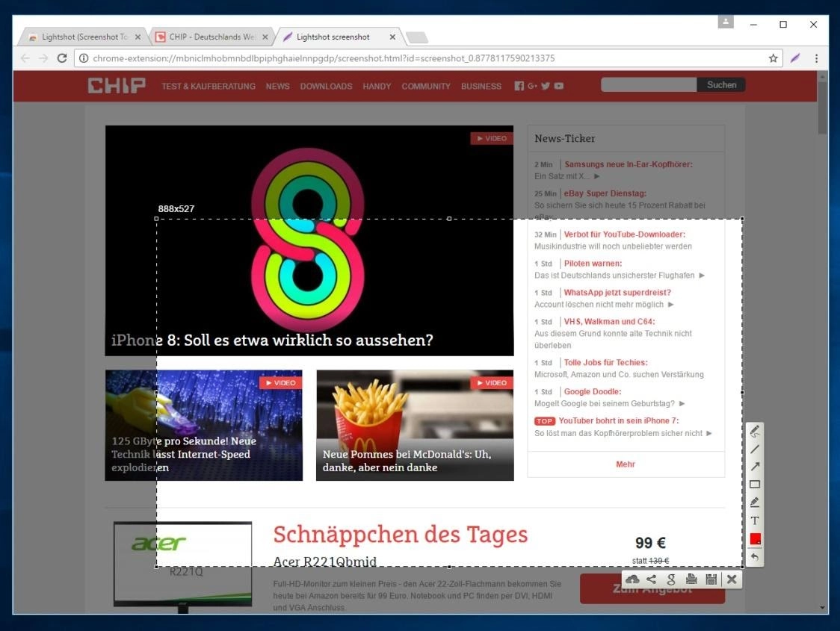
Task: Open VHS, Walkman und C64 link
Action: pos(609,321)
